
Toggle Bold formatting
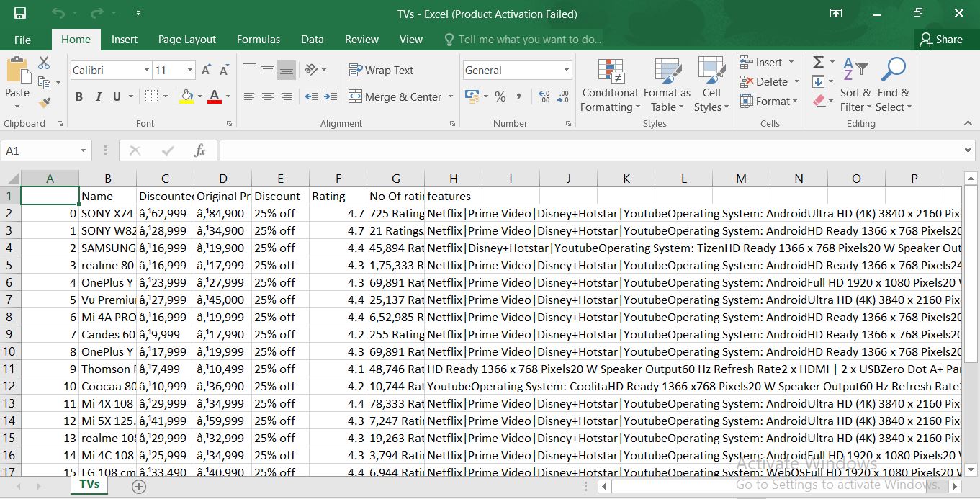[79, 96]
